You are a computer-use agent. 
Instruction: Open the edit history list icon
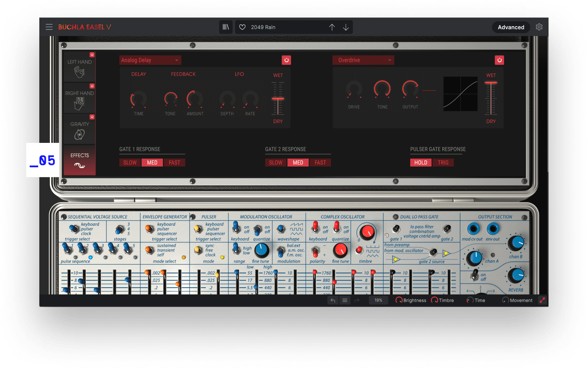345,300
